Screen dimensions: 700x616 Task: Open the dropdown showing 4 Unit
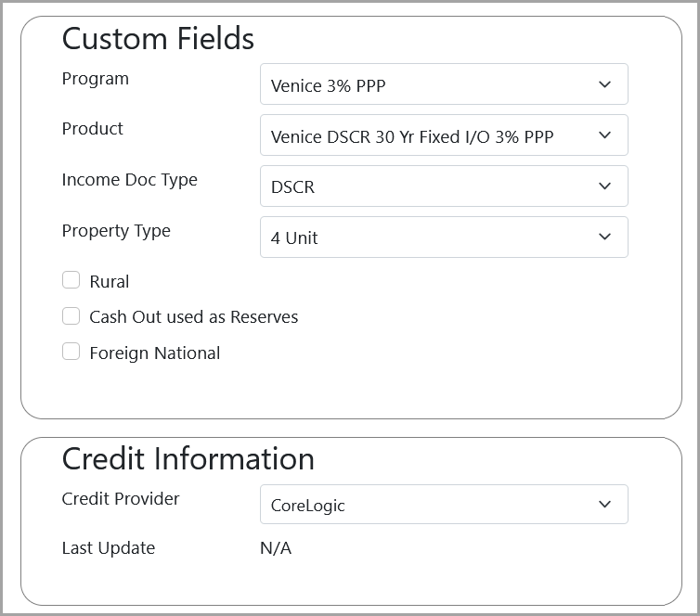tap(427, 237)
